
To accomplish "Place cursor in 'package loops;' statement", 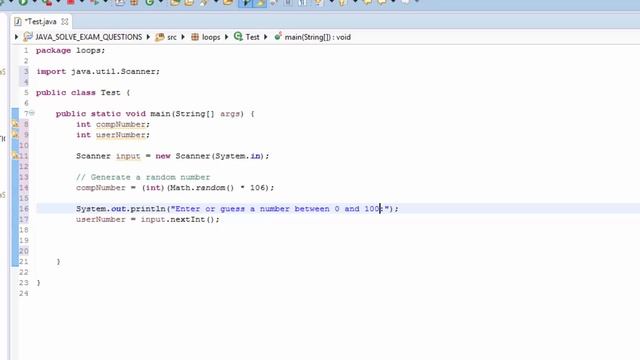I will click(70, 51).
